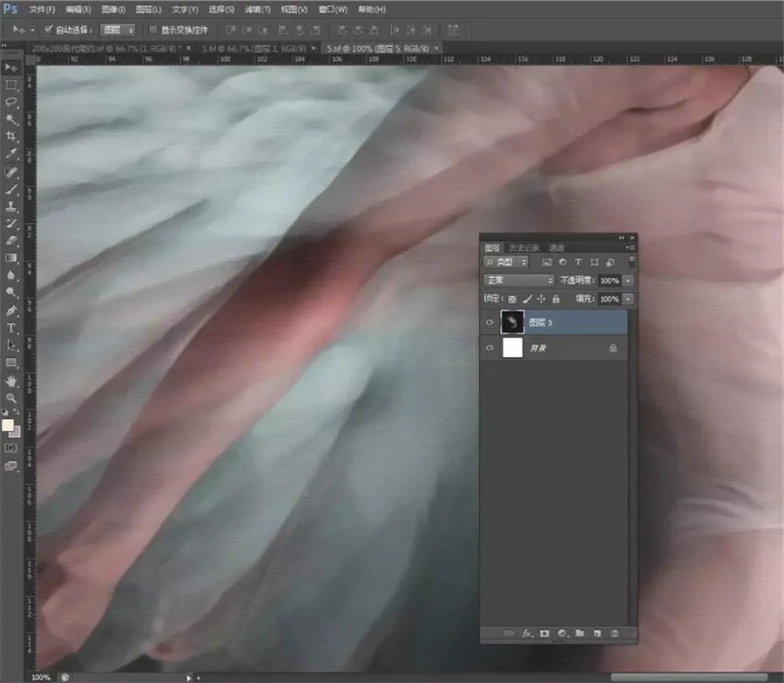
Task: Click the foreground color swatch
Action: tap(8, 426)
